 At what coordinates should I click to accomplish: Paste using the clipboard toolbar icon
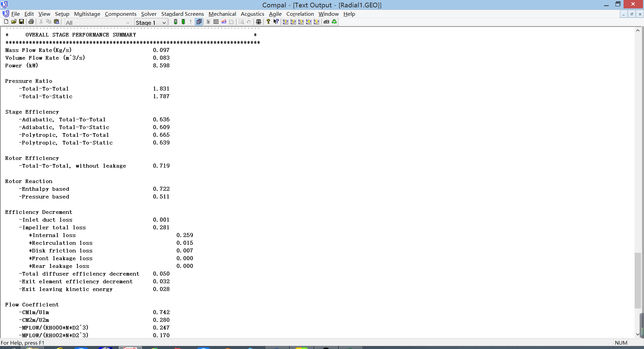[x=56, y=22]
